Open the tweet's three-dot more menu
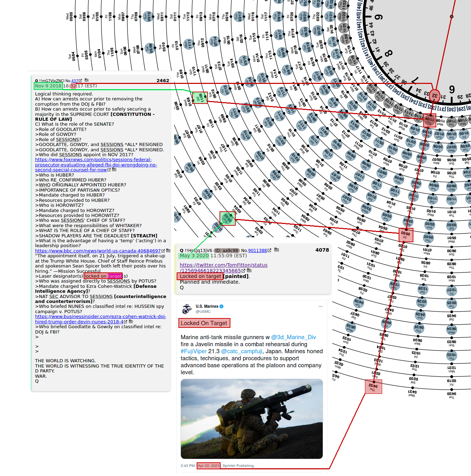The image size is (471, 476). point(320,306)
